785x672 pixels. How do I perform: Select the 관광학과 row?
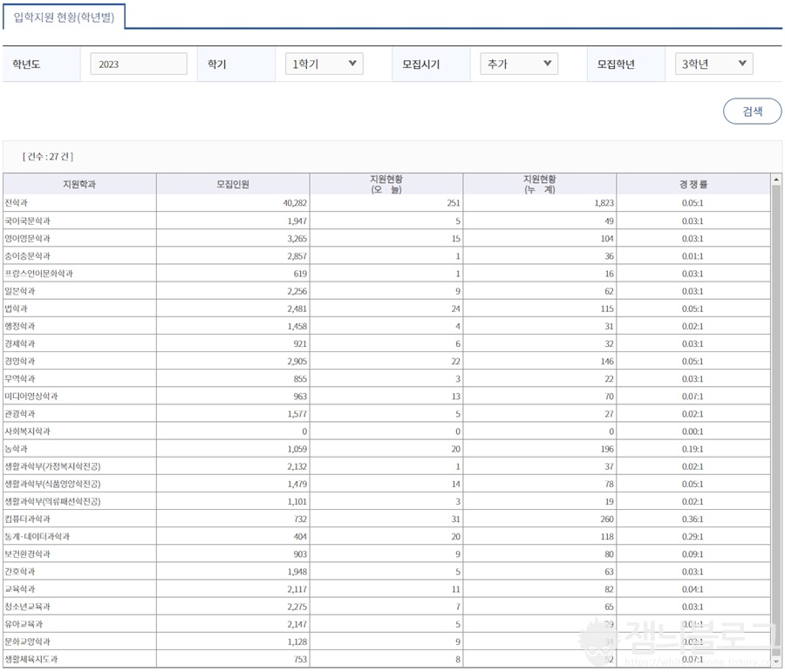(x=386, y=413)
